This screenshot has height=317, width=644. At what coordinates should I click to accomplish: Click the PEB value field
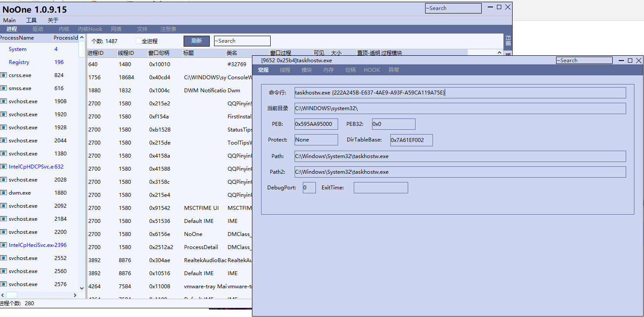point(316,124)
